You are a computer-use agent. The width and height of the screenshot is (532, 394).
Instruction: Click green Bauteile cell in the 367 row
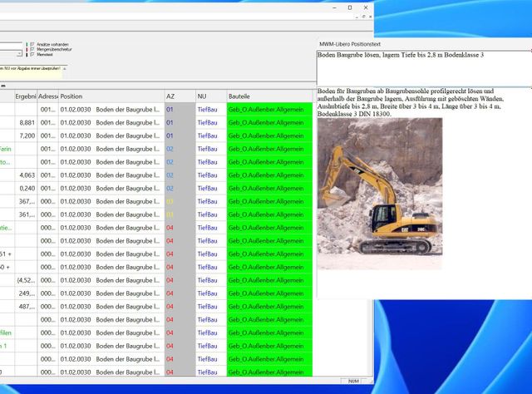[269, 202]
